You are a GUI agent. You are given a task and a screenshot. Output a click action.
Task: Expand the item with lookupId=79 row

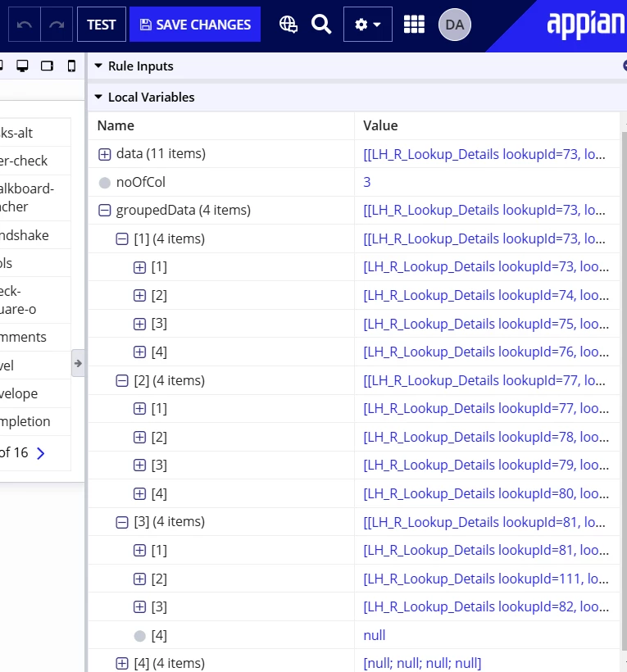click(x=139, y=465)
